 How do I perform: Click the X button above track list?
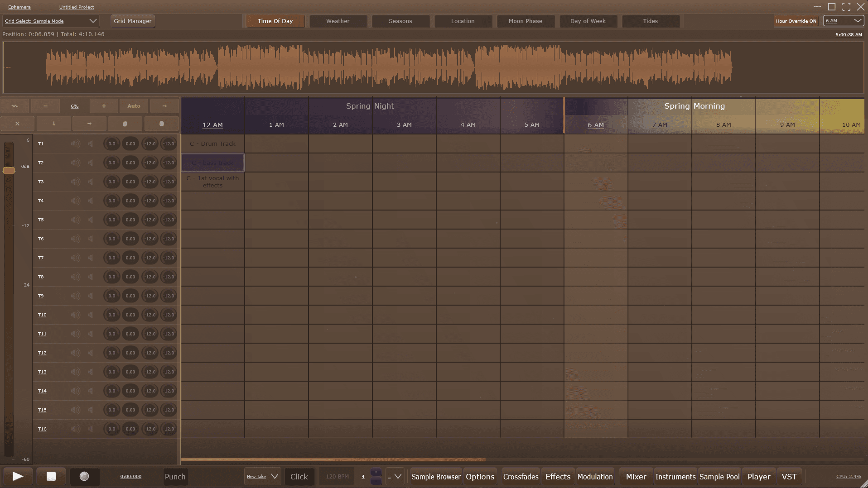[x=17, y=124]
